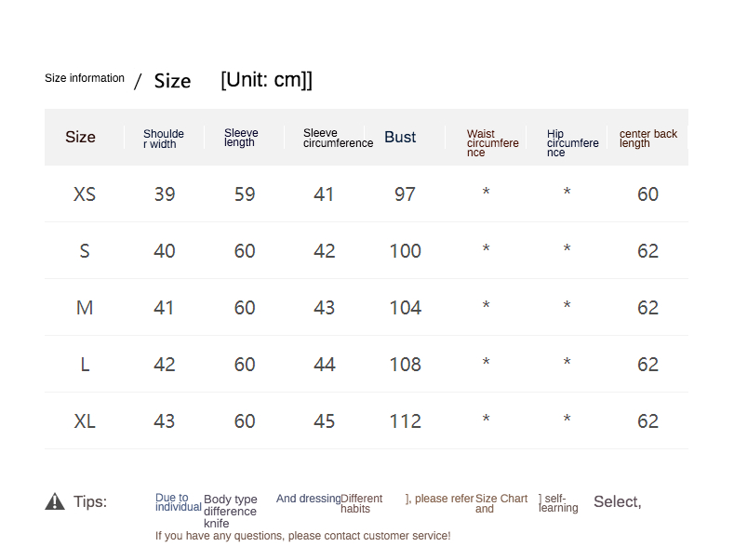Select the Shoulder width column header

(x=164, y=139)
